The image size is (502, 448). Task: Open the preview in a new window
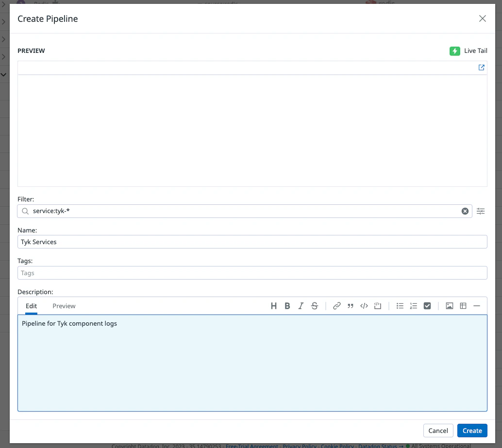(481, 67)
